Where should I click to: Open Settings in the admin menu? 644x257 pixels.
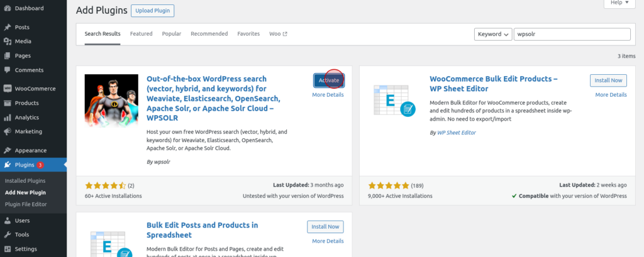coord(33,249)
